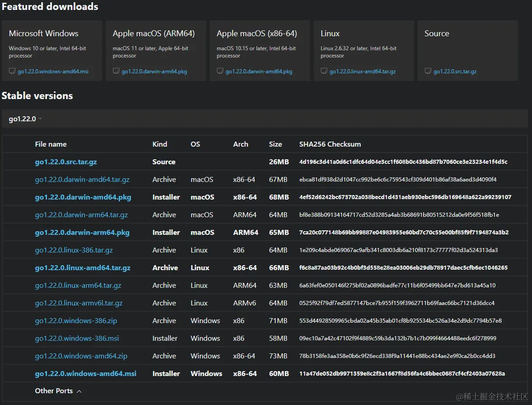Image resolution: width=532 pixels, height=405 pixels.
Task: Download go1.22.0.darwin-amd64.pkg installer from table
Action: tap(83, 197)
